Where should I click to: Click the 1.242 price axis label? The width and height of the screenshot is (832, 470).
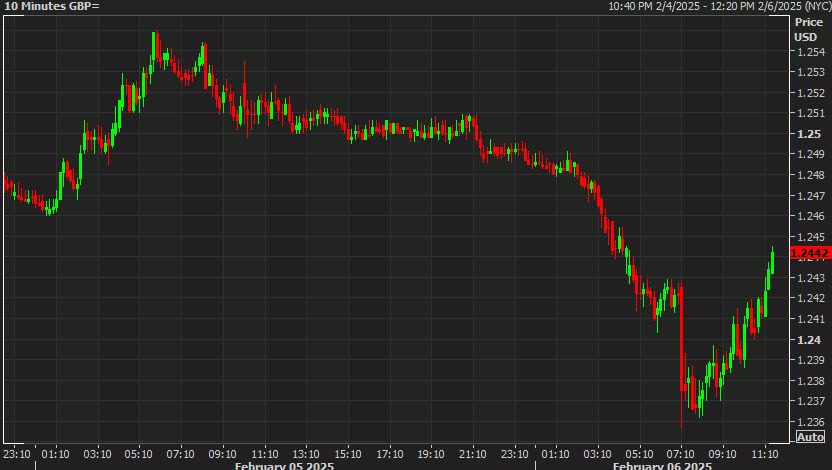click(x=811, y=298)
